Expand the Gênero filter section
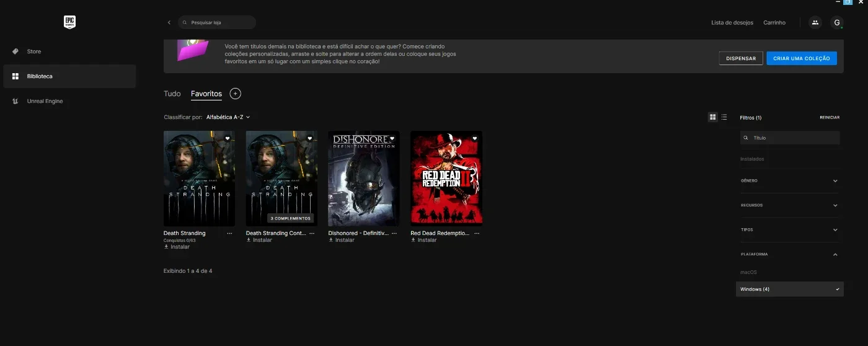The width and height of the screenshot is (868, 346). [790, 181]
